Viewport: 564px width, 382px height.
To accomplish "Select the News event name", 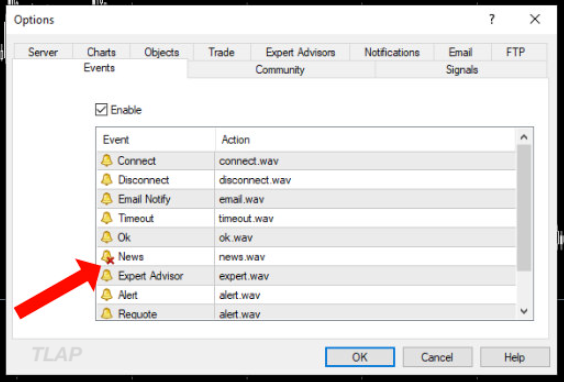I will (131, 257).
